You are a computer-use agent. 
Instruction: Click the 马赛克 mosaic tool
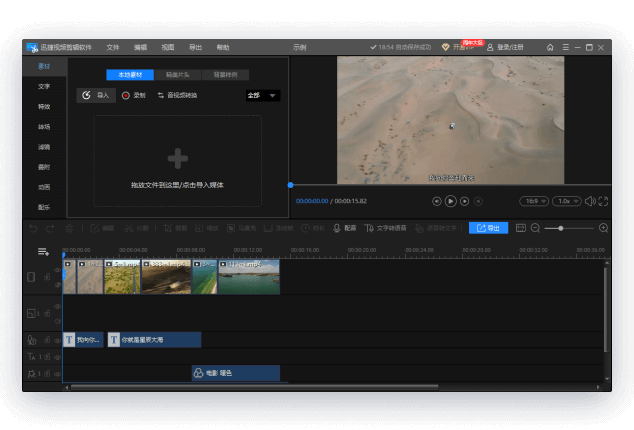pos(241,229)
